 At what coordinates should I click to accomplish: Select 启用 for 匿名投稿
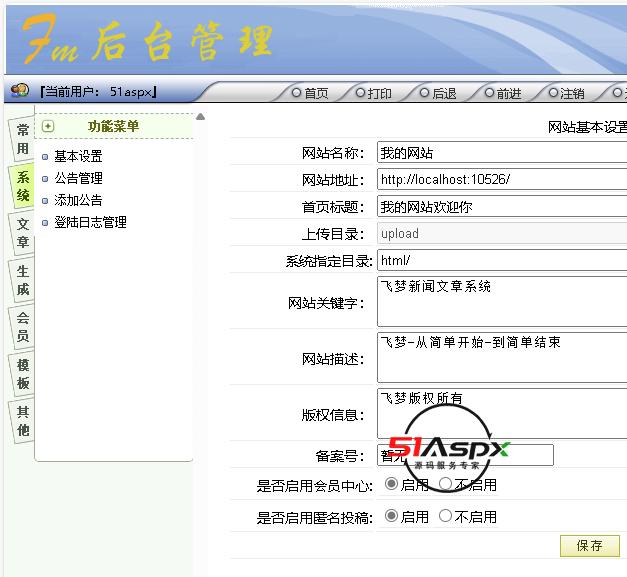pos(391,516)
